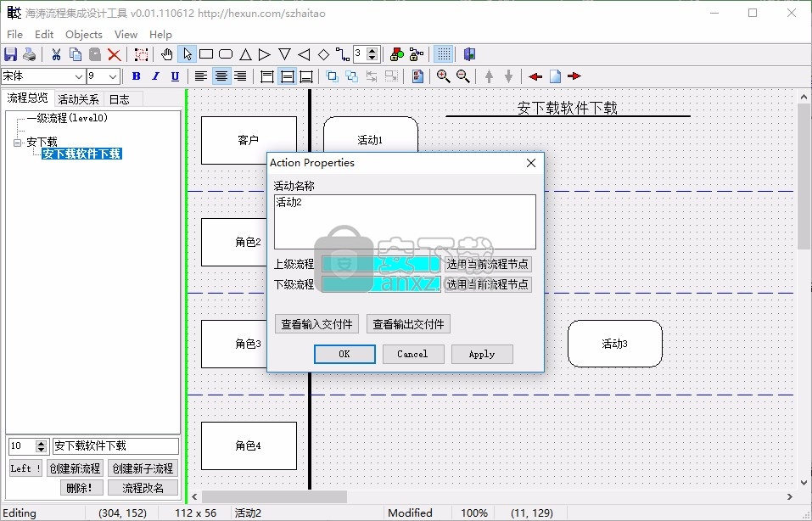Click the red left arrow icon

pyautogui.click(x=535, y=76)
